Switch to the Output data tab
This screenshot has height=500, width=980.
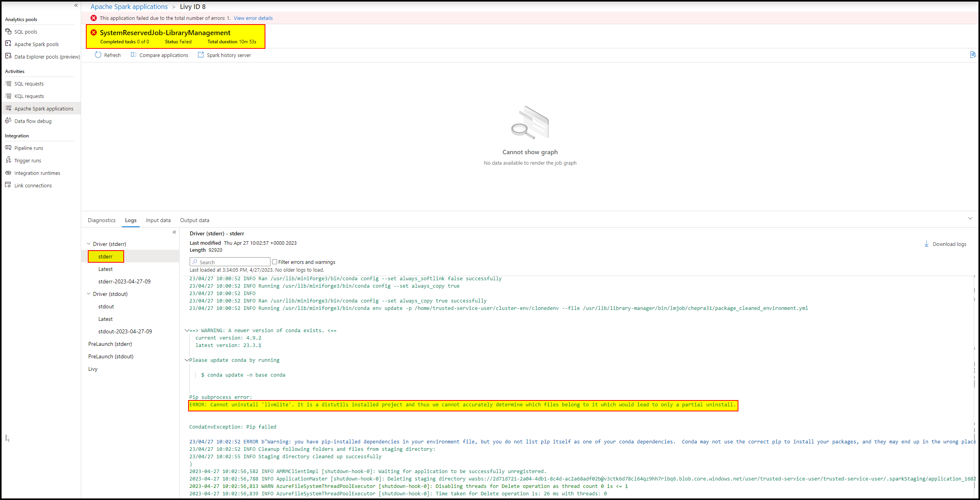pos(194,221)
